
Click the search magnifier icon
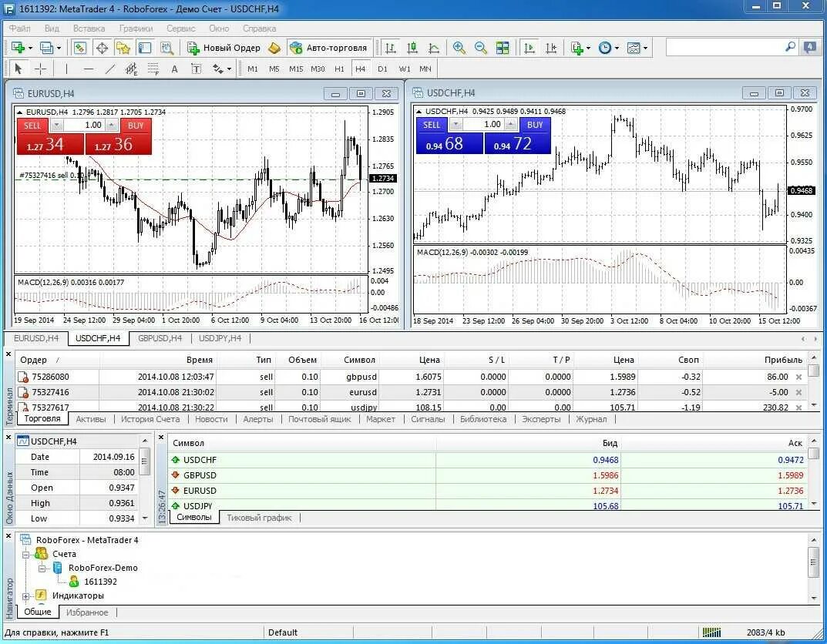click(x=790, y=47)
